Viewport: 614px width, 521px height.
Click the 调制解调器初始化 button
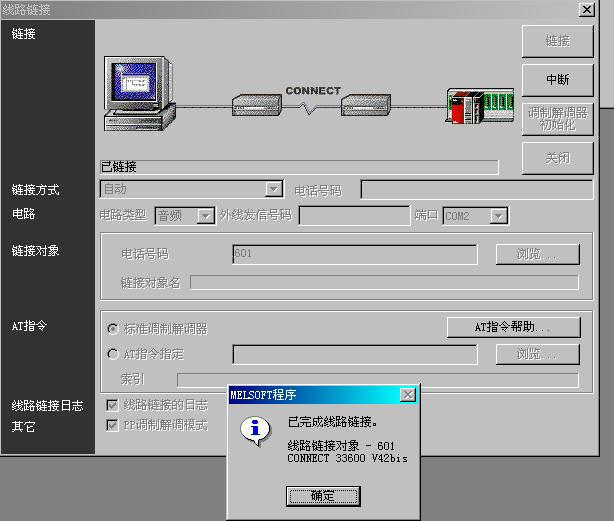coord(557,119)
